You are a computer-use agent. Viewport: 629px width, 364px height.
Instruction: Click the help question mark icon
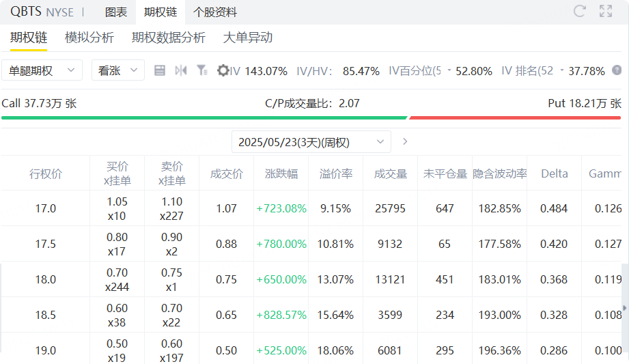[617, 70]
